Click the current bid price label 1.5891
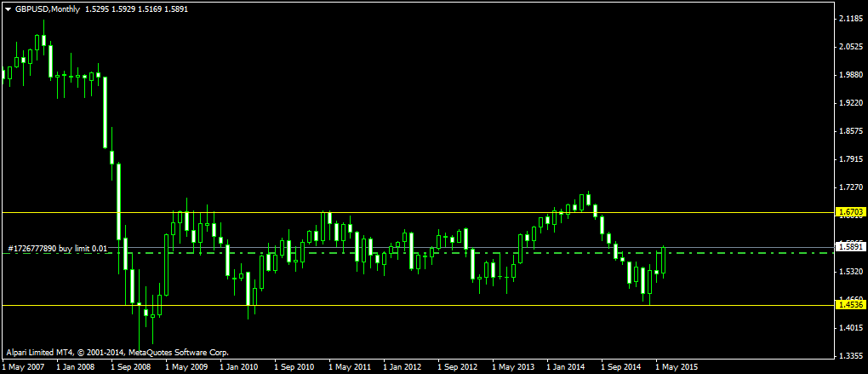868x374 pixels. click(850, 246)
